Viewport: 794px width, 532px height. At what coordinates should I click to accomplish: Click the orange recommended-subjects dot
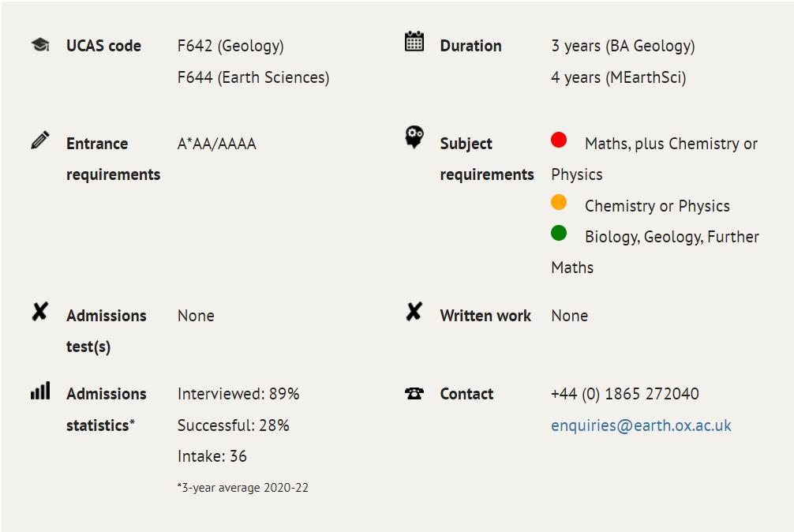click(x=559, y=203)
